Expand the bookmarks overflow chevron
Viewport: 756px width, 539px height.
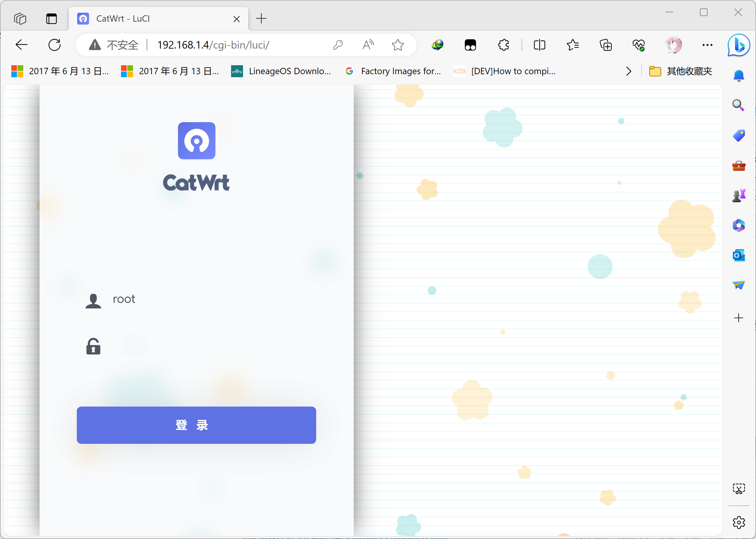(628, 71)
